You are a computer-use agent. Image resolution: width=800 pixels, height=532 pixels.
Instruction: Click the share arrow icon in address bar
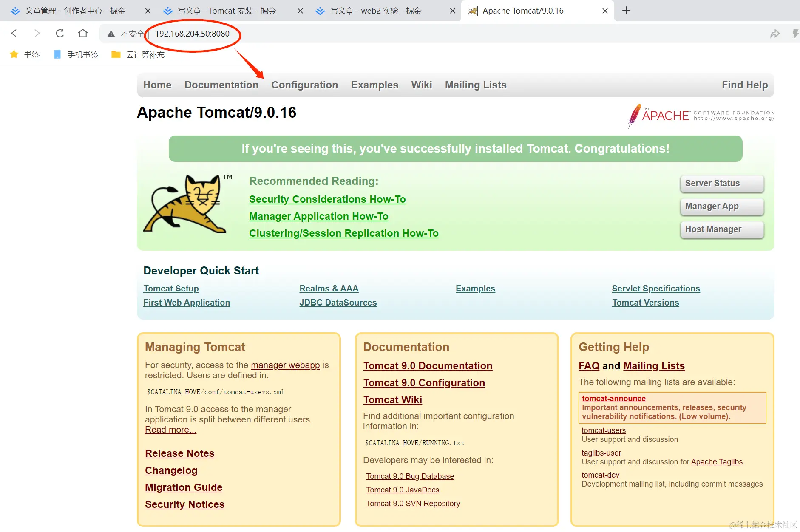(775, 34)
